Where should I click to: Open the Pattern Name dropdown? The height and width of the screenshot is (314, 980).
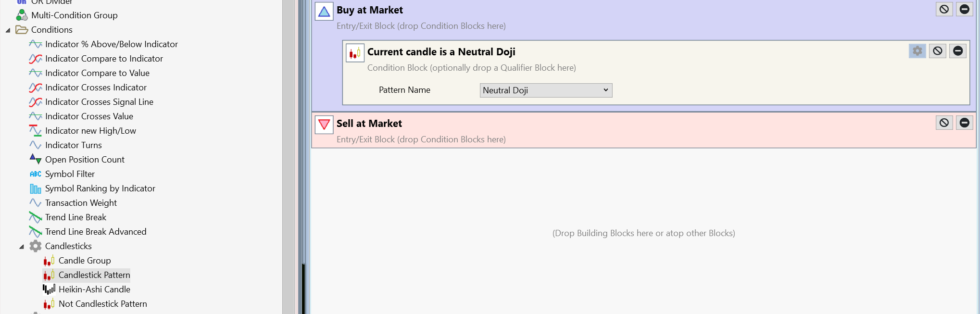[x=546, y=90]
